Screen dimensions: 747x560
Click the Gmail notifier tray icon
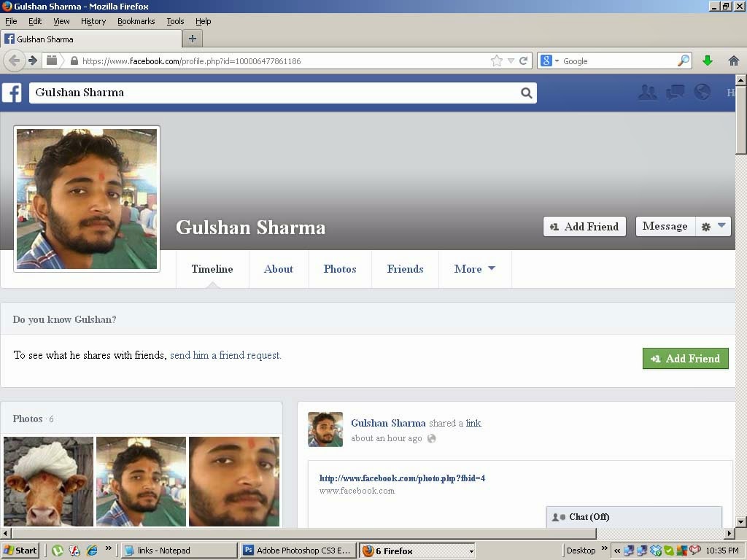tap(695, 550)
